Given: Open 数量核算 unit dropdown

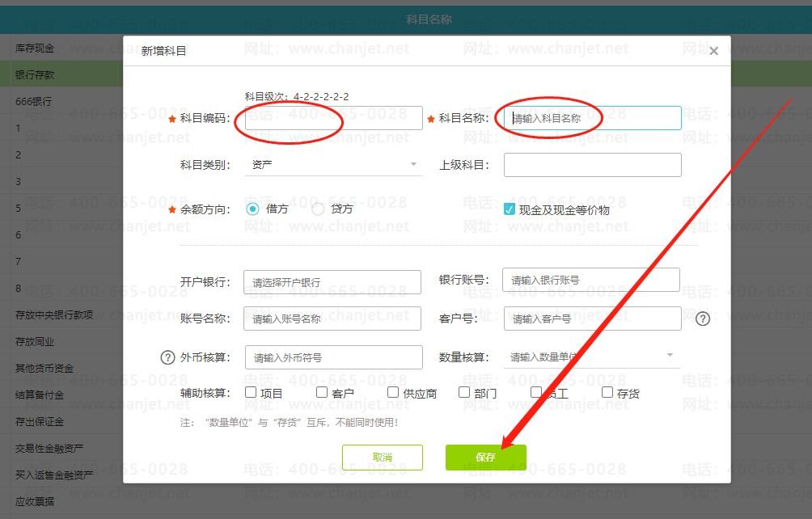Looking at the screenshot, I should point(591,357).
